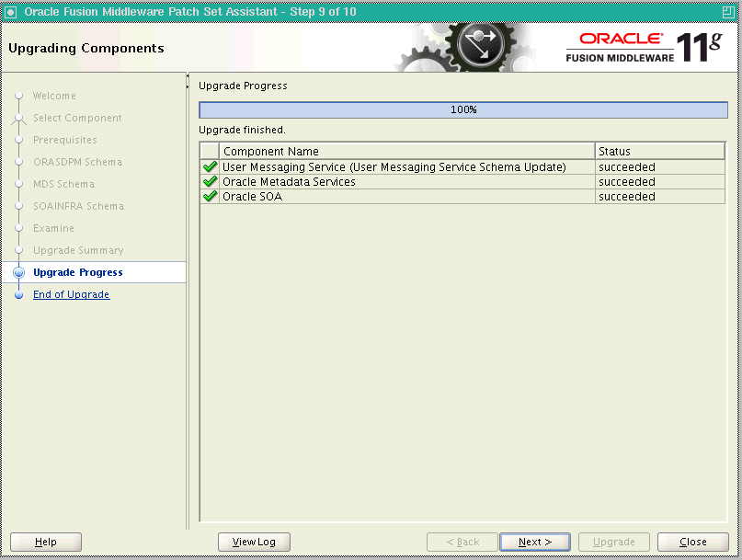
Task: Click the Examine step
Action: click(x=53, y=228)
